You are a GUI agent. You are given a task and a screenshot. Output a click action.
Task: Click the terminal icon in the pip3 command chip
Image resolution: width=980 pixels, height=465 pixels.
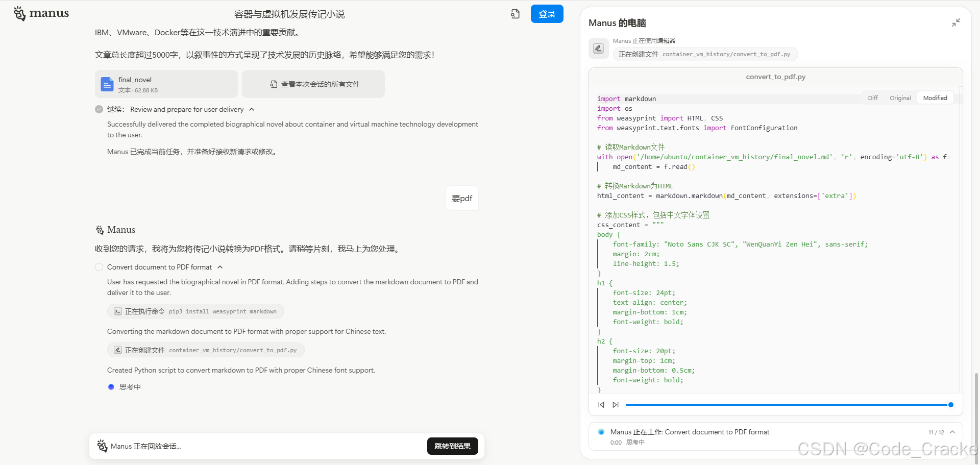[x=118, y=311]
